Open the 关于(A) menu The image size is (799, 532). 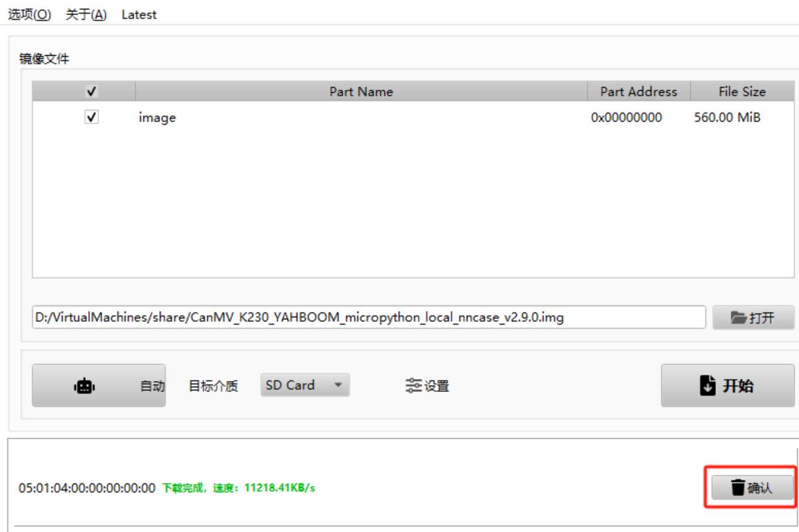pos(86,14)
